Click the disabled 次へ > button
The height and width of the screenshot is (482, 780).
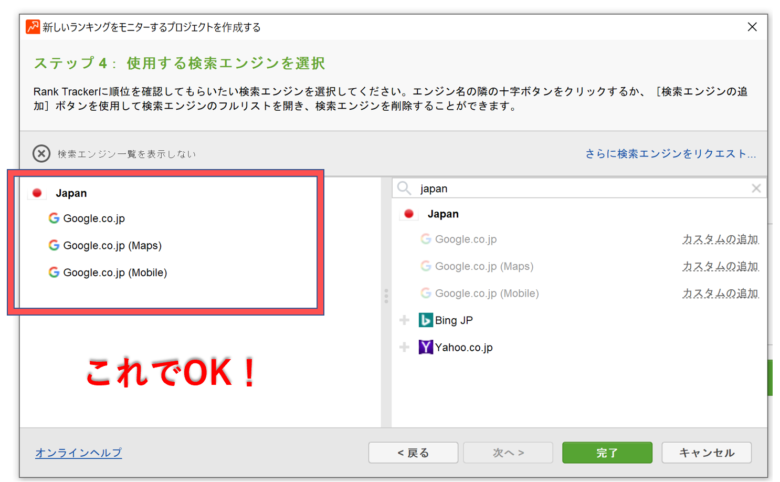[x=508, y=453]
